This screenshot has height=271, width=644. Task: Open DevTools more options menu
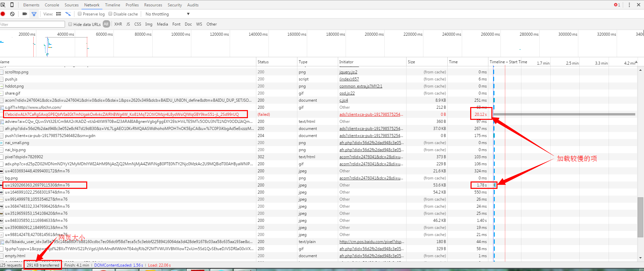click(x=629, y=5)
